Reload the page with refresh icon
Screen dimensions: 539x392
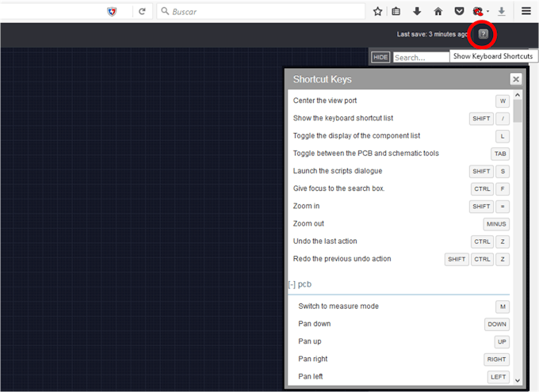142,12
